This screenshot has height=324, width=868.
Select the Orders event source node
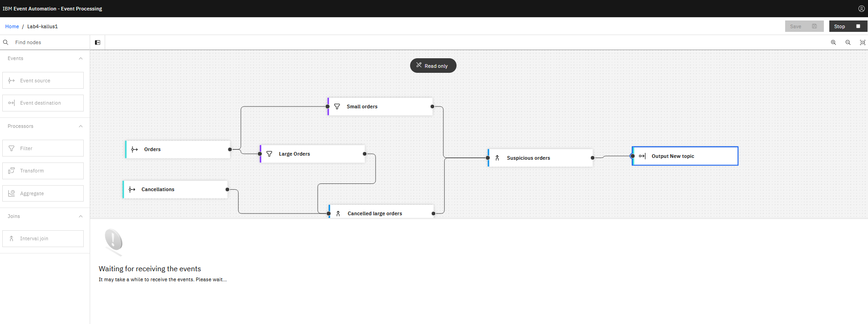178,149
